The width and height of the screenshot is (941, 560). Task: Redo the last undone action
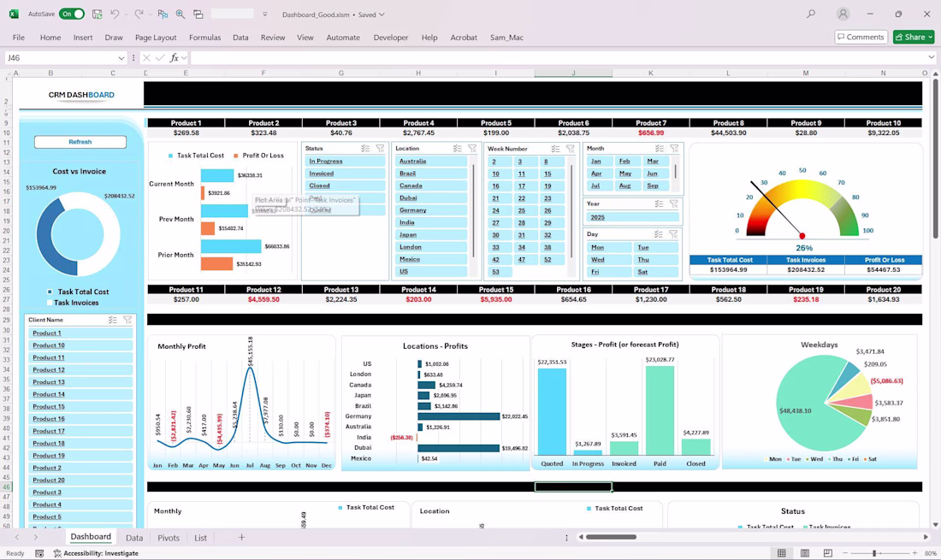(x=139, y=14)
